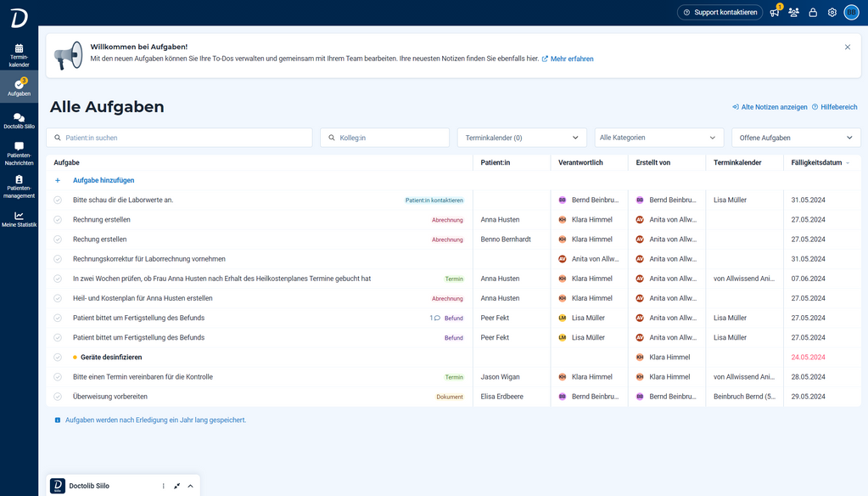868x496 pixels.
Task: Check off the task Rechnung erstellen for Anna Husten
Action: click(x=56, y=219)
